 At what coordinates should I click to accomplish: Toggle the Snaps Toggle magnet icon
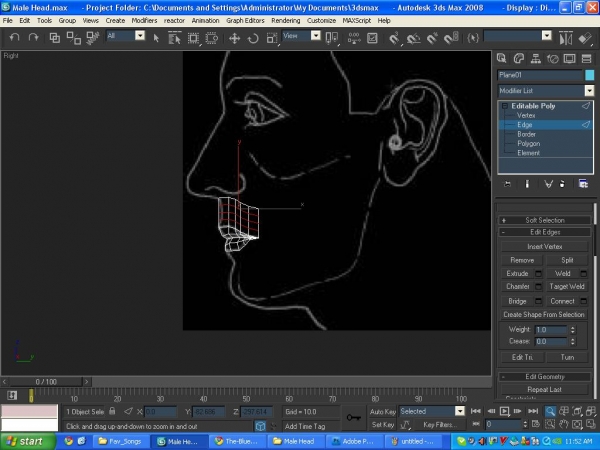pyautogui.click(x=394, y=38)
